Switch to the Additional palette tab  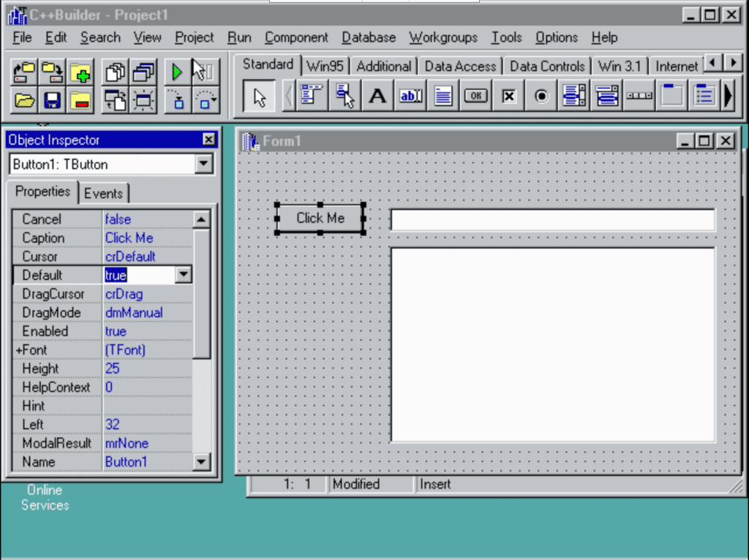[383, 67]
